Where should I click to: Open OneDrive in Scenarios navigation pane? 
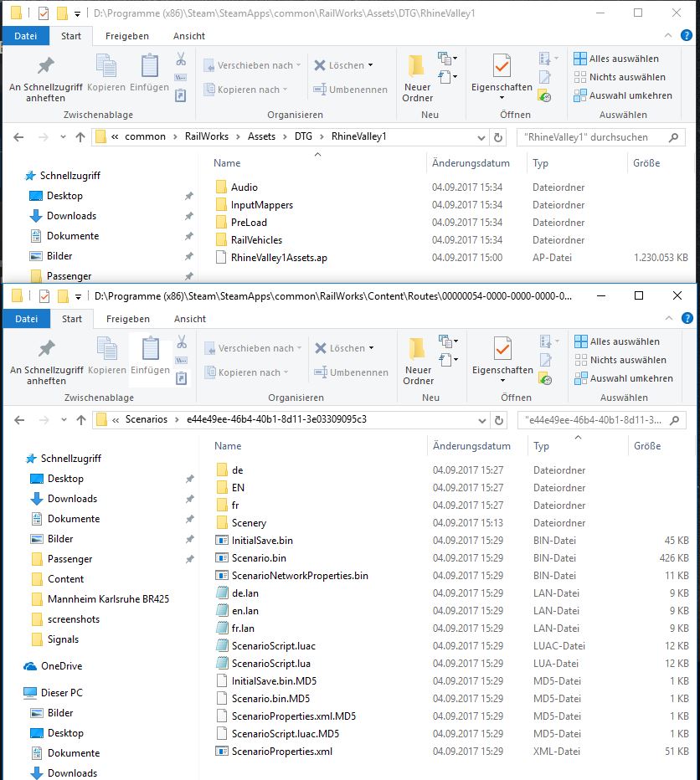[x=54, y=666]
